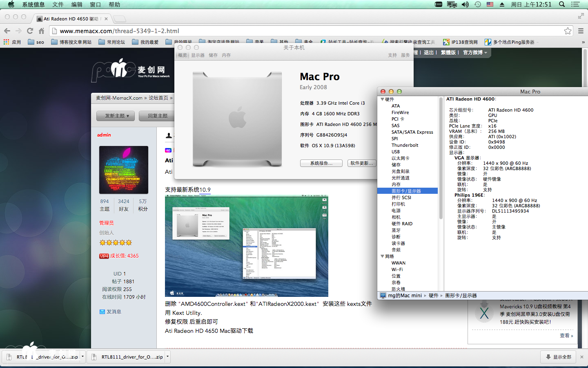Open the Chrome hamburger menu icon
Screen dimensions: 588x368
[x=581, y=31]
